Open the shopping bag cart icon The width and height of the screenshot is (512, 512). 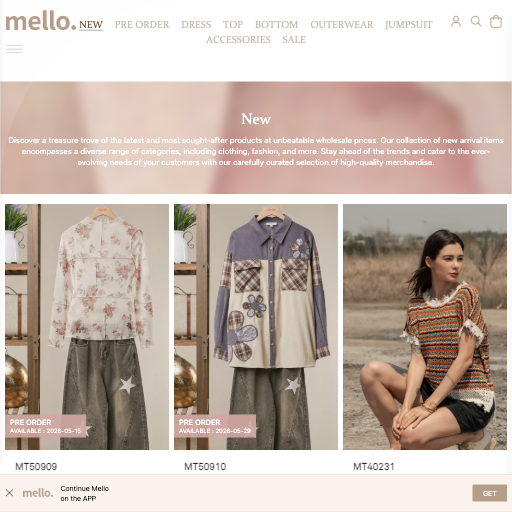point(496,22)
